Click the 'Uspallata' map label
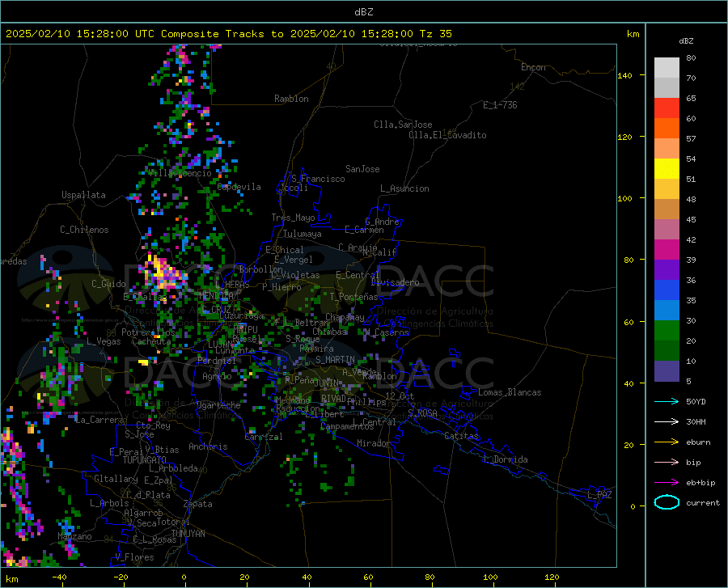Image resolution: width=728 pixels, height=588 pixels. [x=83, y=195]
